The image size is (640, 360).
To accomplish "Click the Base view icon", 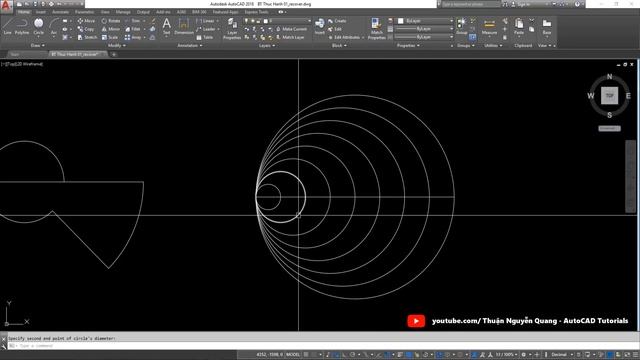I will [547, 27].
